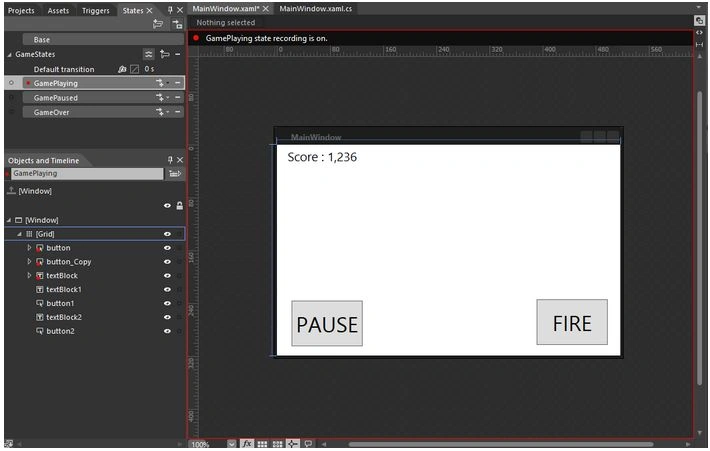Select the MainWindow.xaml* document tab
Viewport: 710px width, 451px height.
pos(225,9)
